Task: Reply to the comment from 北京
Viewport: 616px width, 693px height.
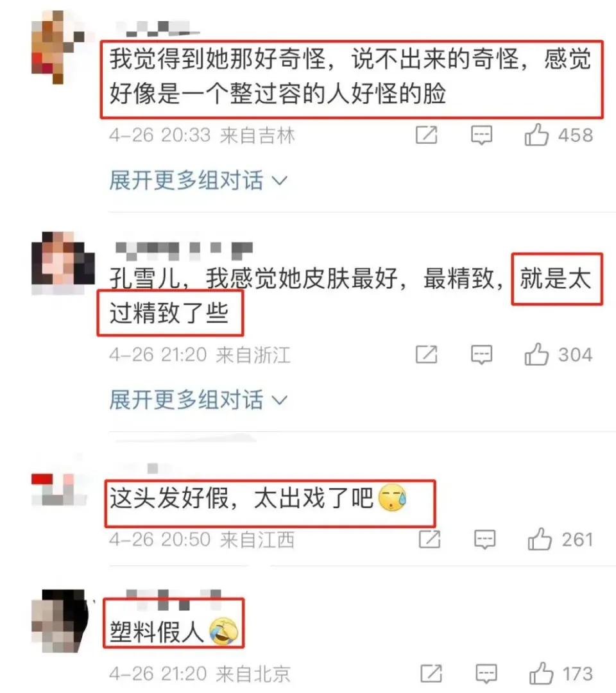Action: click(486, 674)
